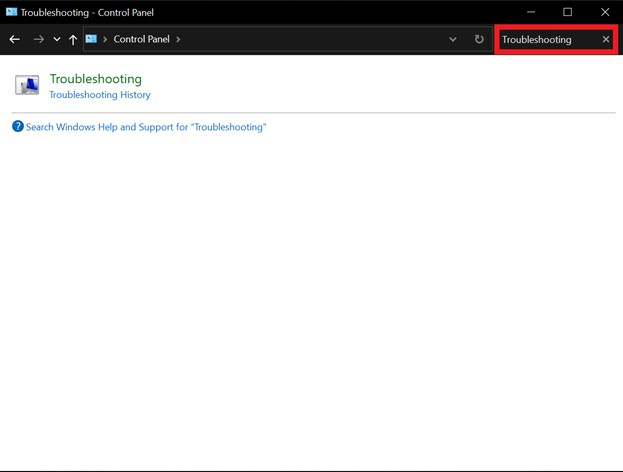Go up one level with up arrow
Viewport: 623px width, 472px height.
point(73,39)
